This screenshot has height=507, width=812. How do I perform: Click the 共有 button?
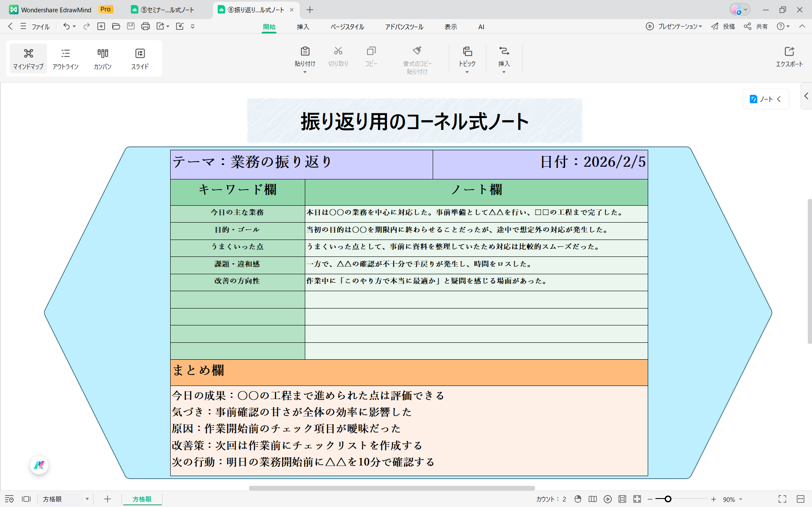[x=756, y=26]
